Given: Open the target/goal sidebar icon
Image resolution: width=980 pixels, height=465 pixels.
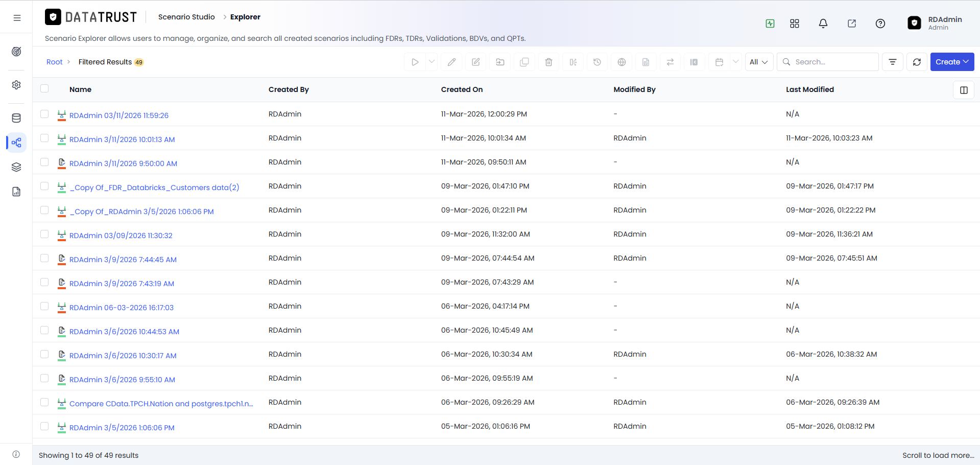Looking at the screenshot, I should click(x=16, y=52).
